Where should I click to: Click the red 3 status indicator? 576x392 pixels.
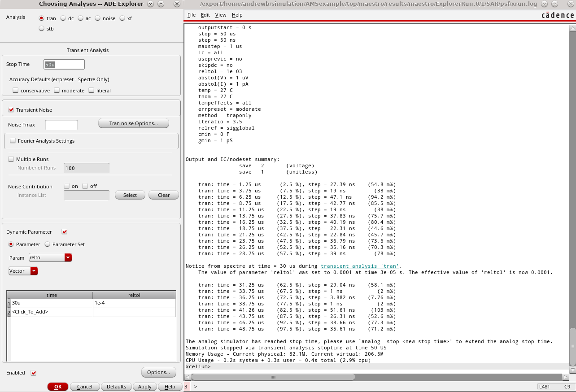186,387
